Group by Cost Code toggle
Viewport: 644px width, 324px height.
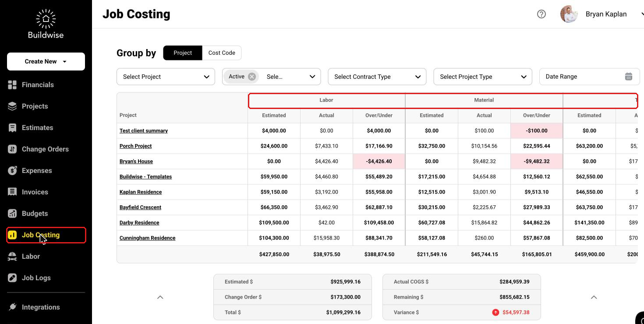[222, 53]
